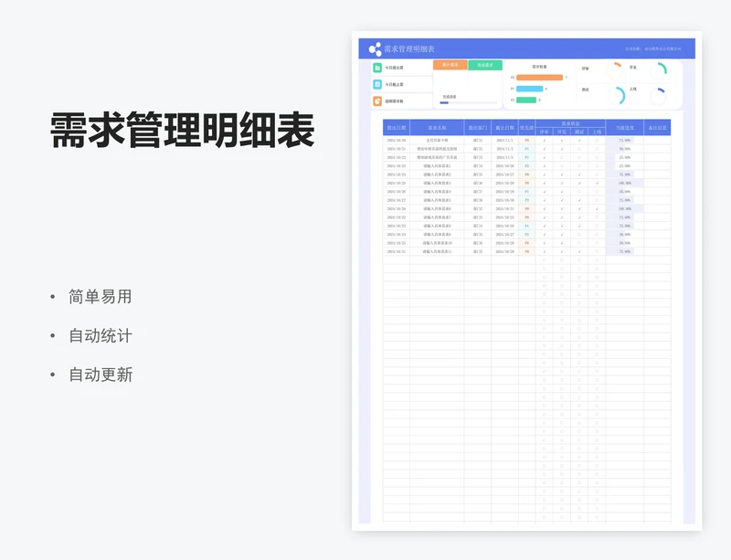Click the 开发 green ring chart
731x560 pixels.
click(x=658, y=71)
